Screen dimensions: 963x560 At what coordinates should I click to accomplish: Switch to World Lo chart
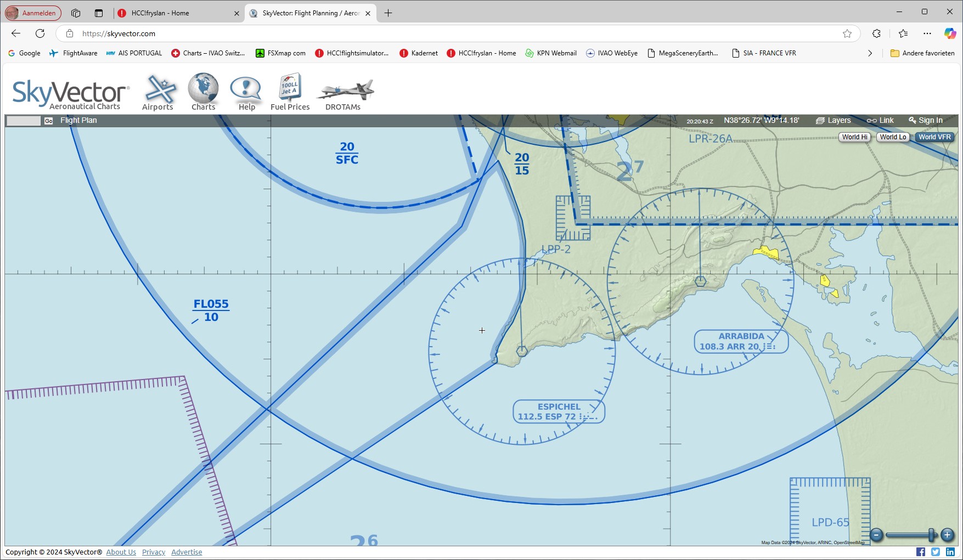pos(893,137)
